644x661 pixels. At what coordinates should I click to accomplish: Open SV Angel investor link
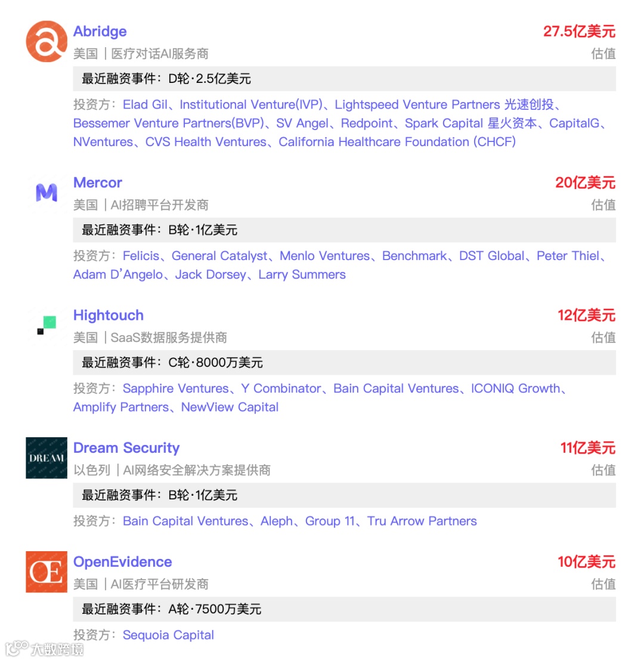click(x=302, y=123)
